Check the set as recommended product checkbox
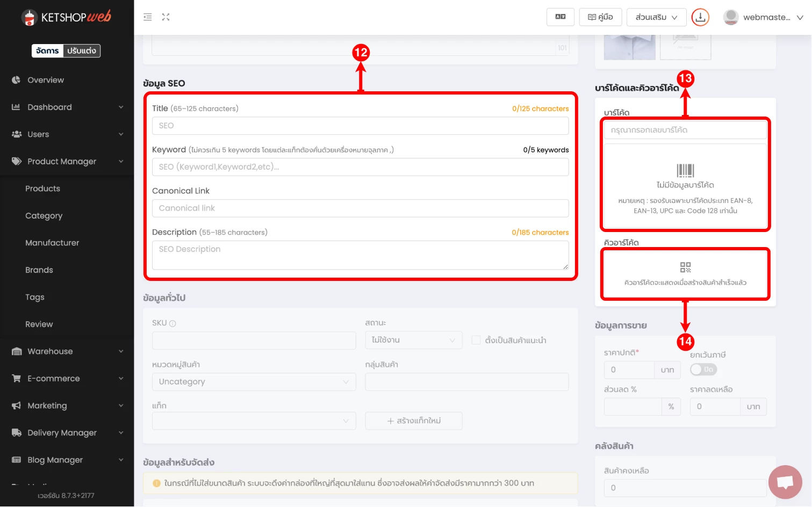Image resolution: width=812 pixels, height=507 pixels. 476,341
